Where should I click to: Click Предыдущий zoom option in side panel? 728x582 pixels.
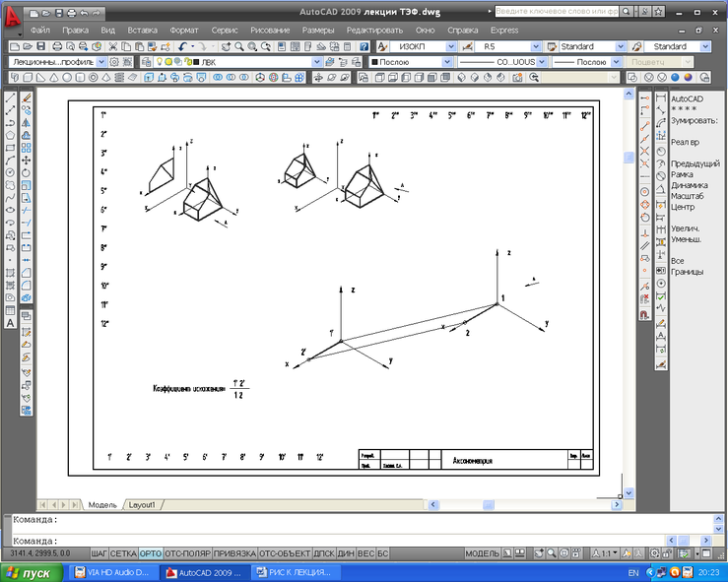coord(695,163)
